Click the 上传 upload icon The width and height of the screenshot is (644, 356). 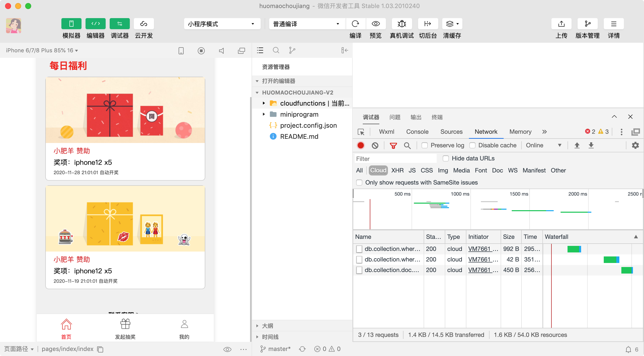pos(561,24)
